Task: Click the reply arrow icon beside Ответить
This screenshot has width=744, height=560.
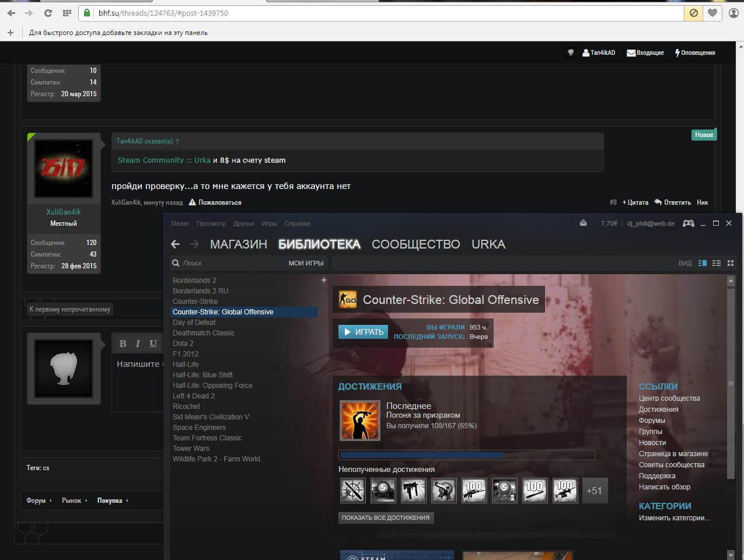Action: [x=658, y=202]
